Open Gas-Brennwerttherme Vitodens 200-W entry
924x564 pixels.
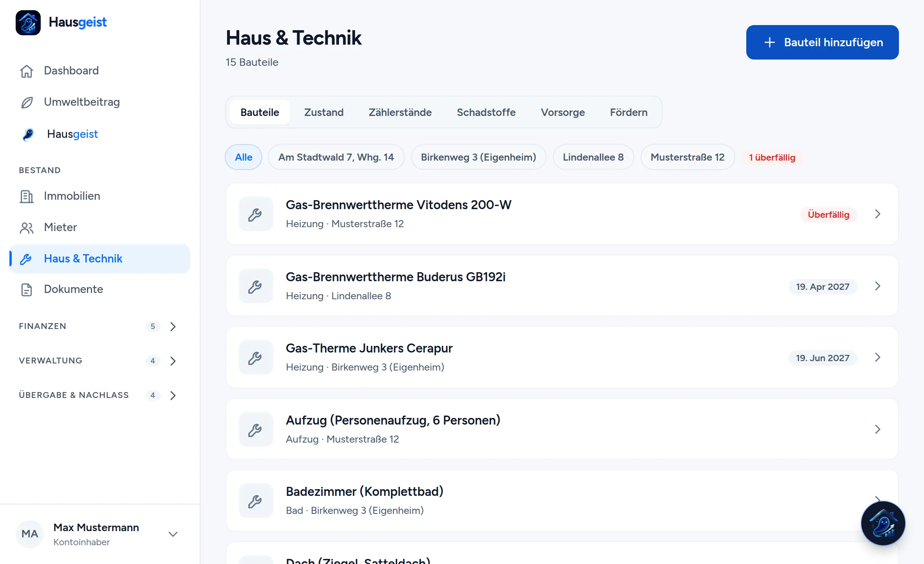tap(562, 214)
